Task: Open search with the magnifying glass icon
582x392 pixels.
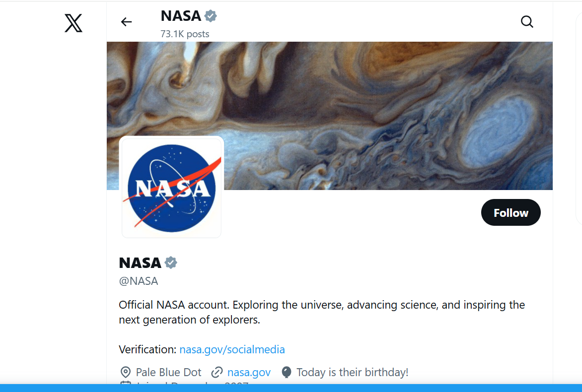Action: (526, 22)
